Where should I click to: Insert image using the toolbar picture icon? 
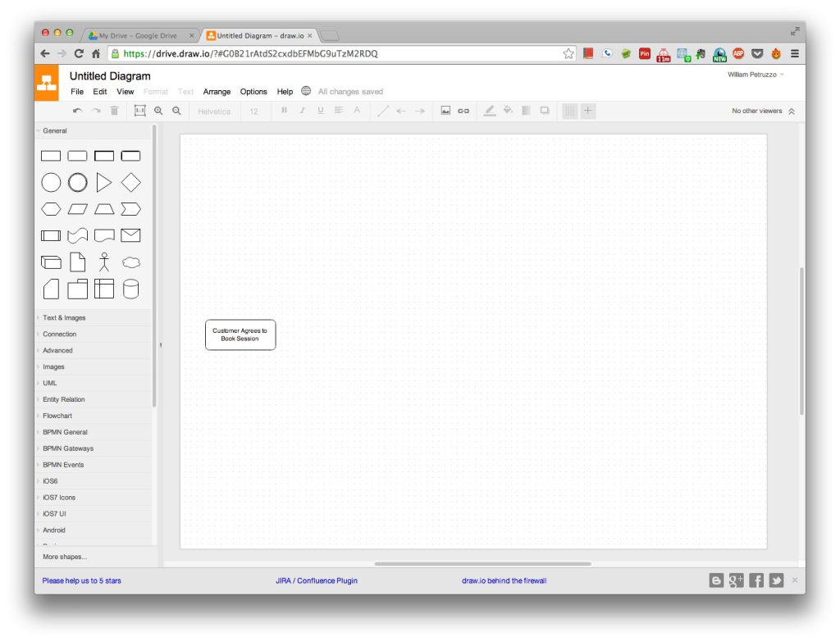click(445, 111)
